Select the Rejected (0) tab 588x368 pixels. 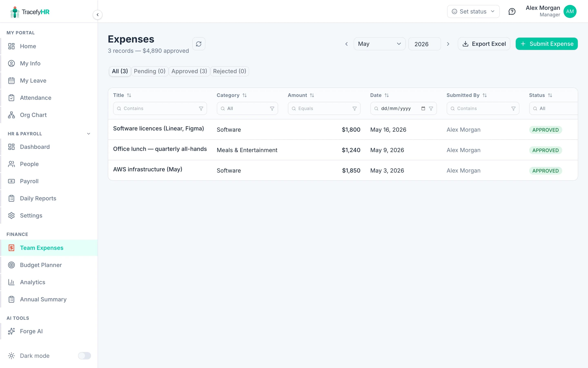click(x=229, y=71)
